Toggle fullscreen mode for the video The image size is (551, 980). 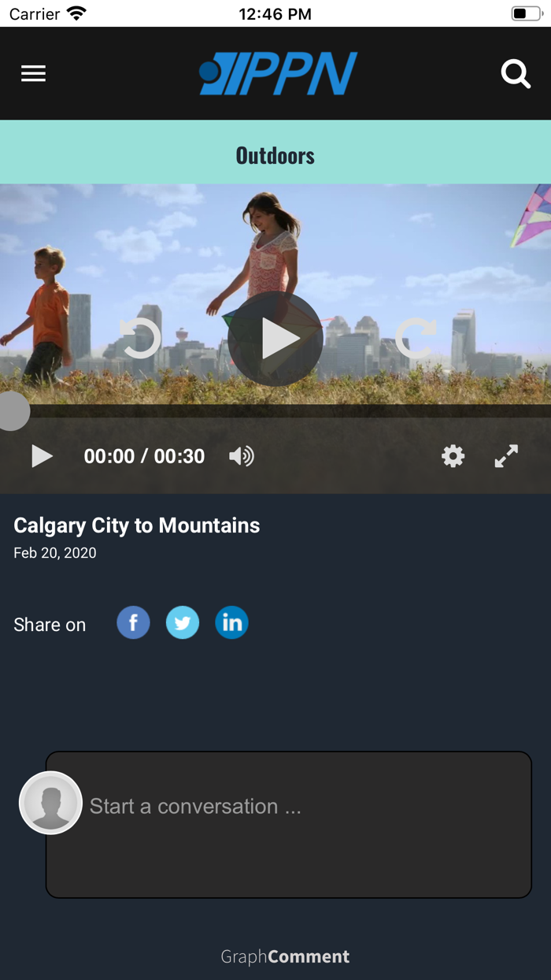(x=506, y=456)
